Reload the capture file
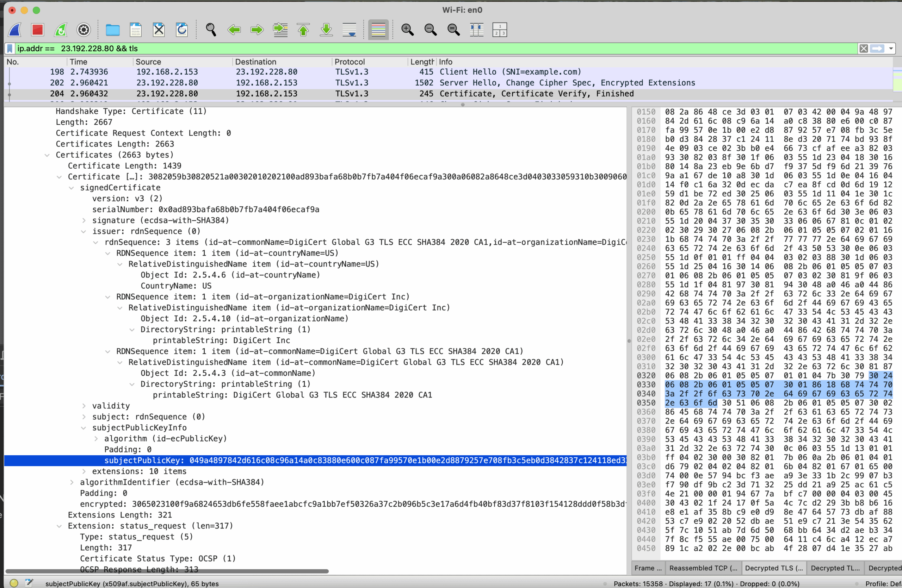Viewport: 902px width, 588px height. coord(182,30)
